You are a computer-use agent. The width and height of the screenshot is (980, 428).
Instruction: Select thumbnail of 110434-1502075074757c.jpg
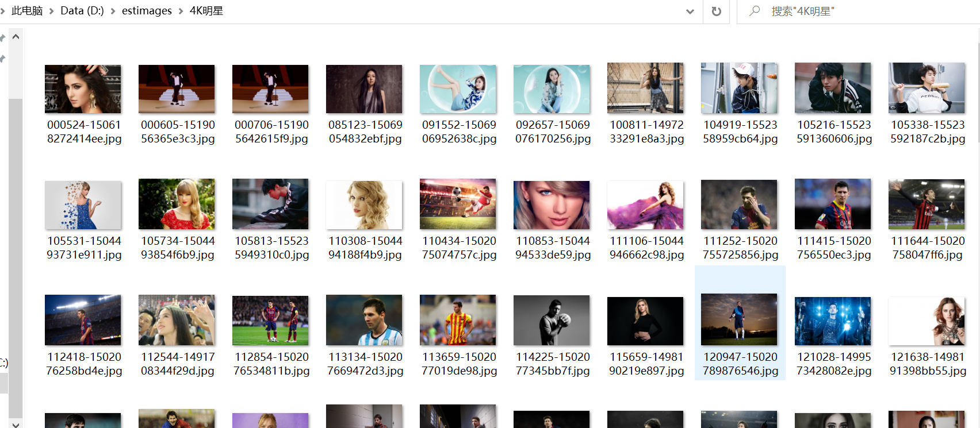[458, 204]
